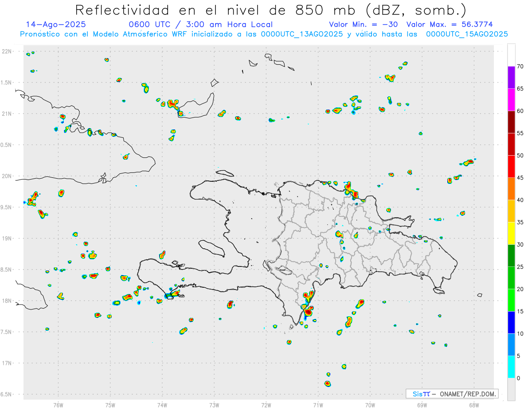Pick the magenta 60–65 dBZ color band

[x=512, y=100]
